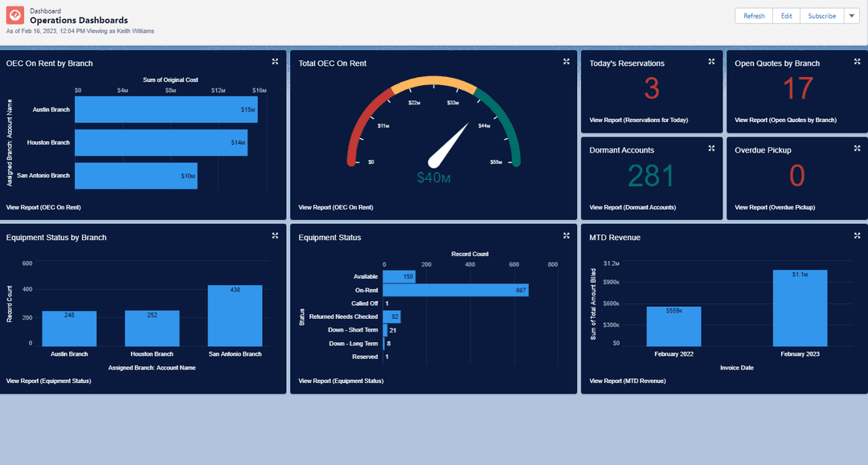868x465 pixels.
Task: Expand the Total OEC On Rent gauge
Action: 566,62
